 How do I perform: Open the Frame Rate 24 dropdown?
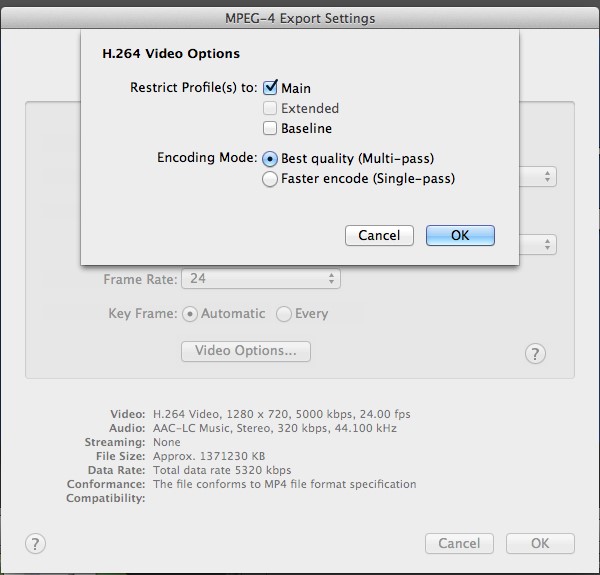click(261, 279)
